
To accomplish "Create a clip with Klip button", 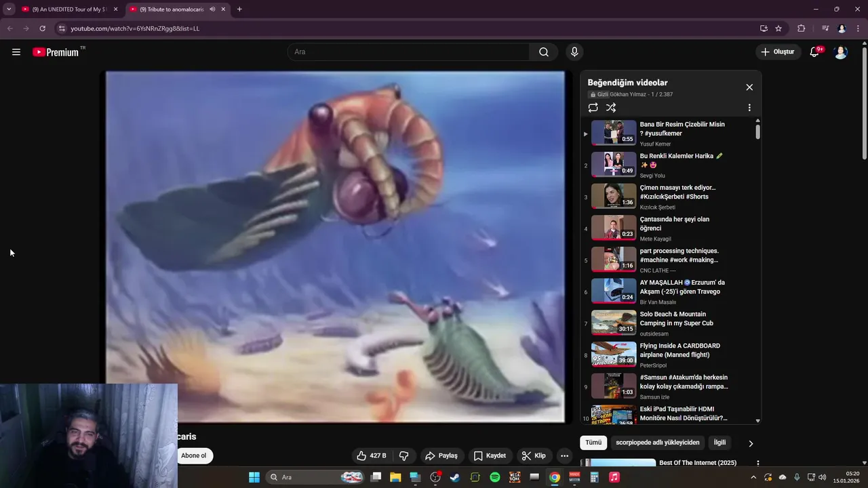I will [533, 455].
